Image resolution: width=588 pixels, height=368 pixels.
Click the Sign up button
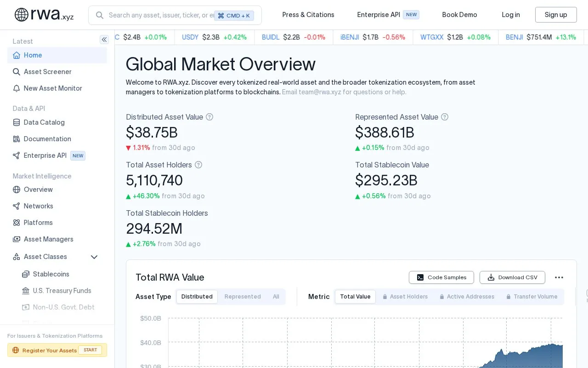click(x=556, y=15)
